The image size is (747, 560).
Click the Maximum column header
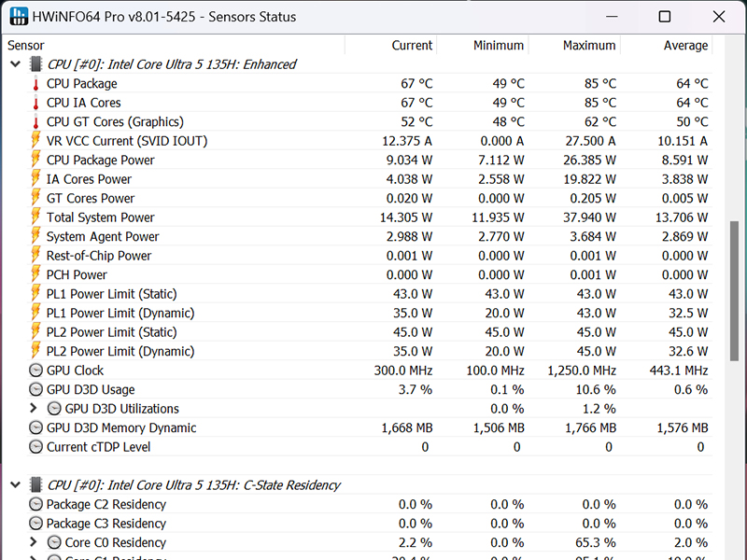pyautogui.click(x=589, y=45)
